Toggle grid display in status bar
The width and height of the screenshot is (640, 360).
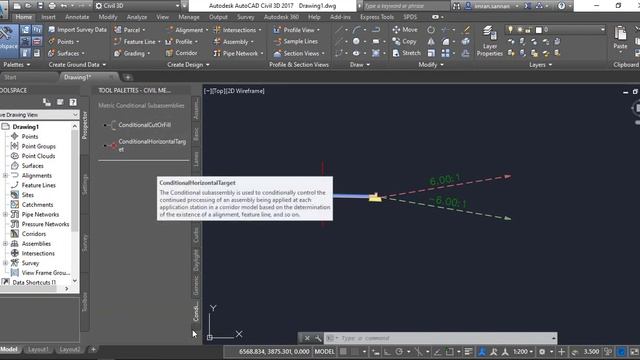[x=344, y=351]
